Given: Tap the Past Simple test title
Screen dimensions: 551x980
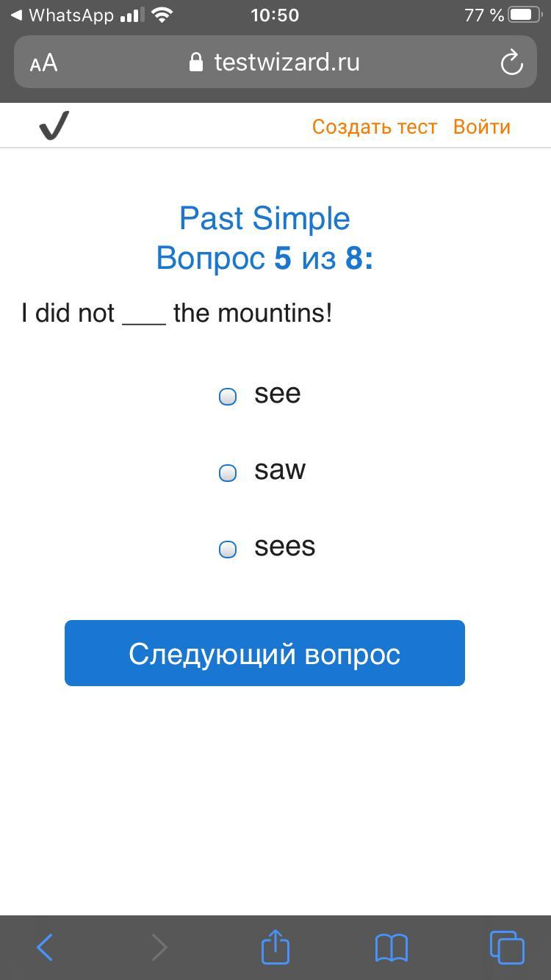Looking at the screenshot, I should (264, 218).
